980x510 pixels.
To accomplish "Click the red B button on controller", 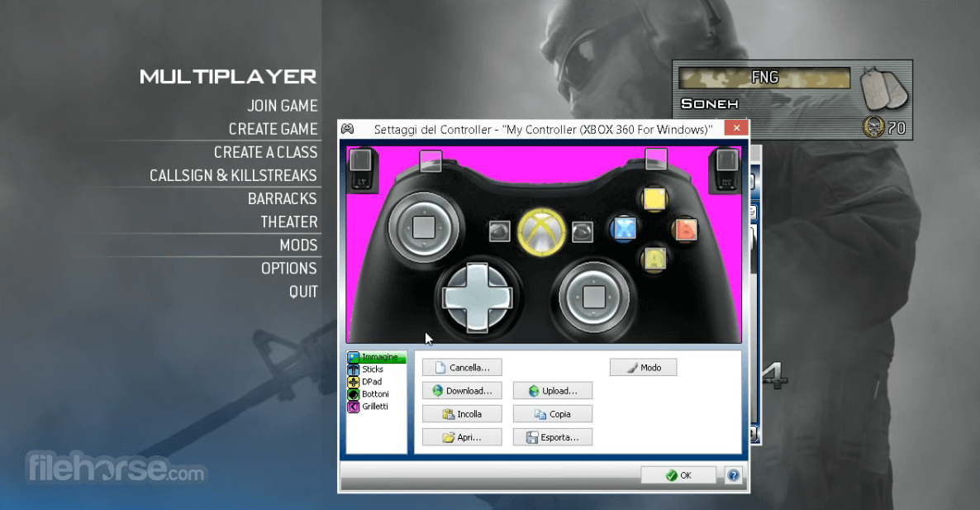I will [686, 229].
